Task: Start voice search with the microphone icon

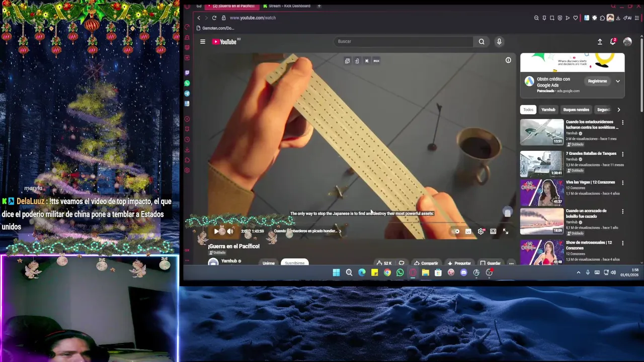Action: 499,42
